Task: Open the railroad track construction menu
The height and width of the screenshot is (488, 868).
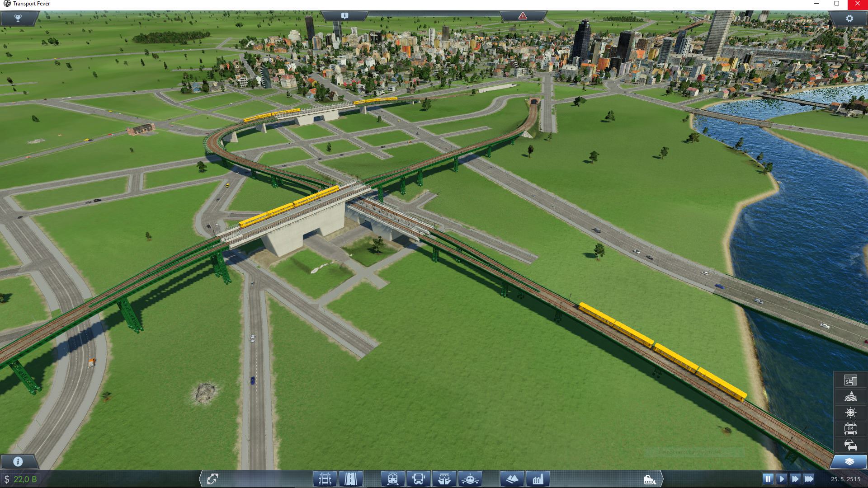Action: coord(325,479)
